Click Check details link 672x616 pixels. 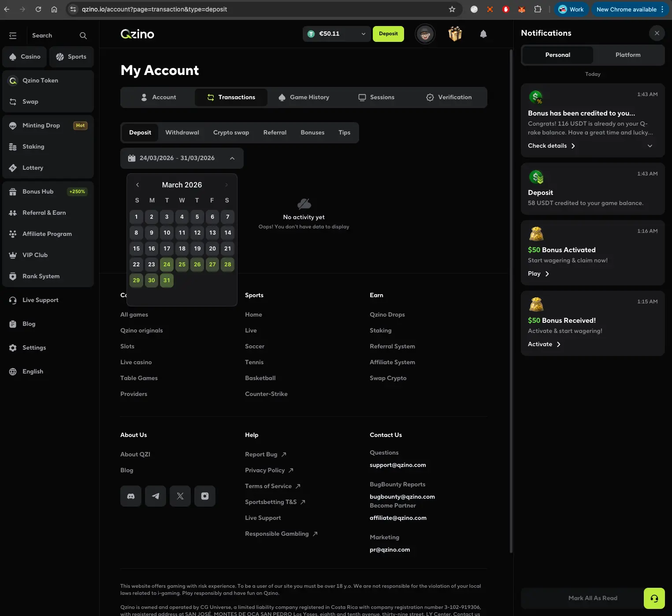[551, 146]
